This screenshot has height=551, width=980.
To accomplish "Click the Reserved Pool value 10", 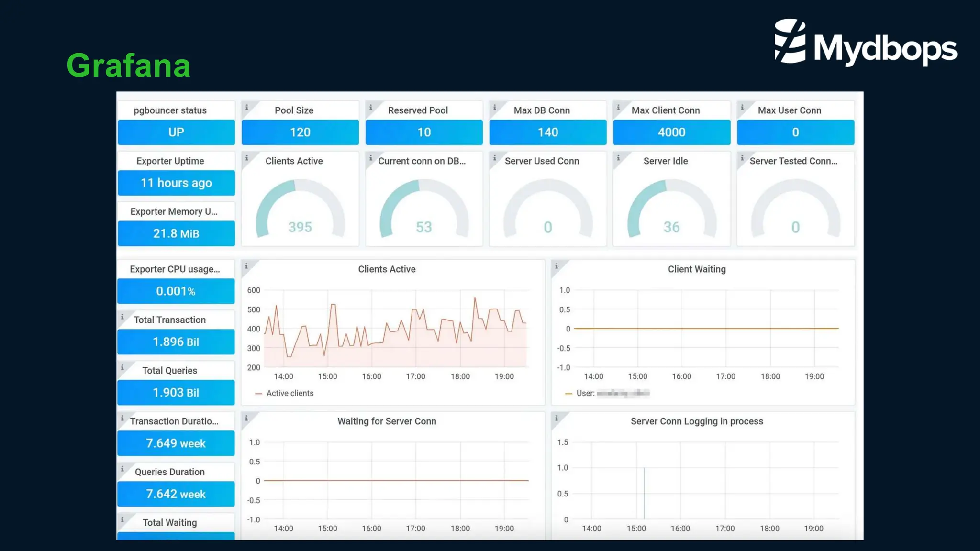I will click(x=424, y=132).
